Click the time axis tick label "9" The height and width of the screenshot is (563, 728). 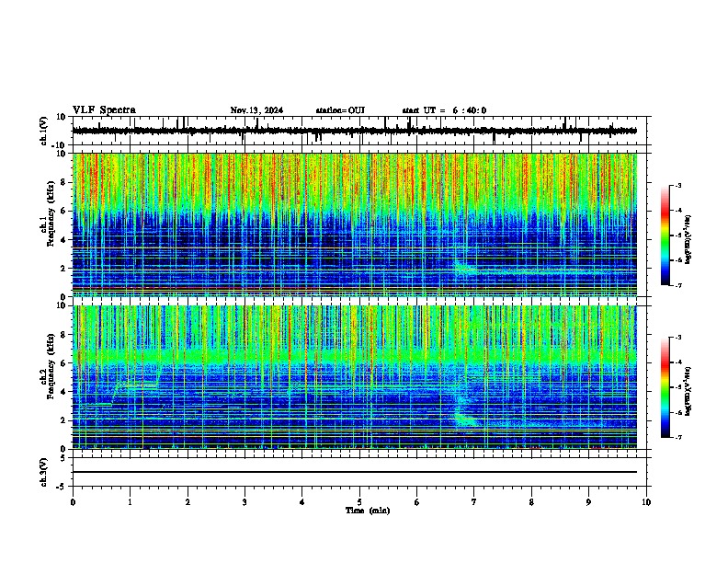[x=588, y=502]
